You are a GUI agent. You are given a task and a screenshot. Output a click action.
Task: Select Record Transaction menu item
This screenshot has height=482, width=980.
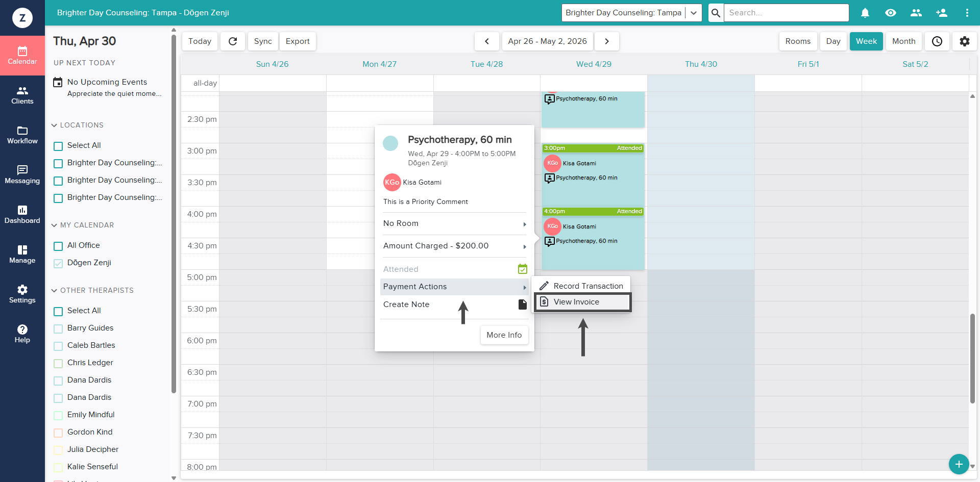[581, 286]
